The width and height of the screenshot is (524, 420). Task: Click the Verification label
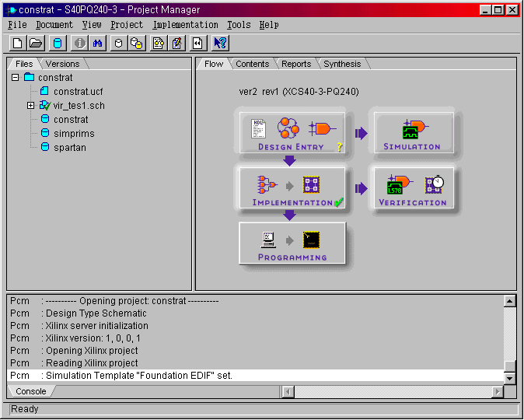[413, 202]
